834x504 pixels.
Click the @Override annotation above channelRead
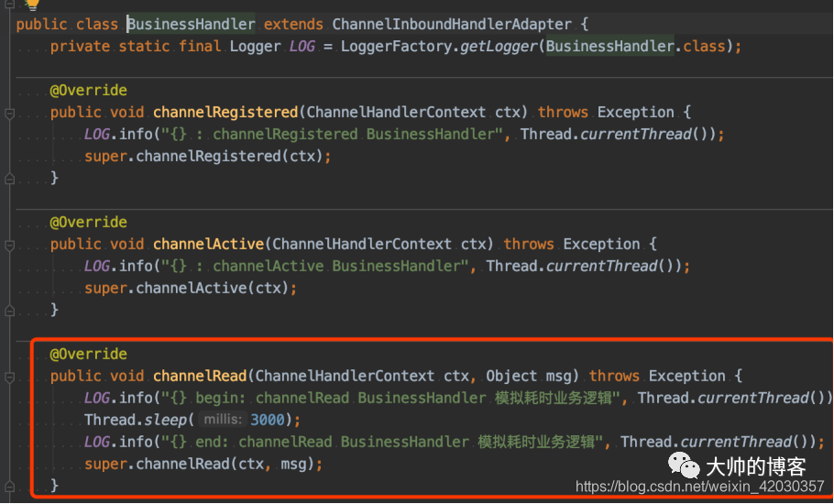click(88, 354)
